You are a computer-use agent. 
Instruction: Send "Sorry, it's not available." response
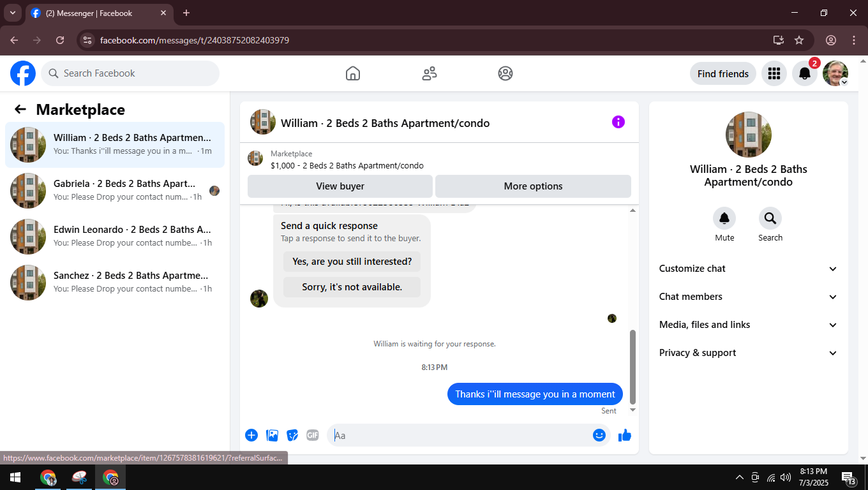pyautogui.click(x=352, y=287)
